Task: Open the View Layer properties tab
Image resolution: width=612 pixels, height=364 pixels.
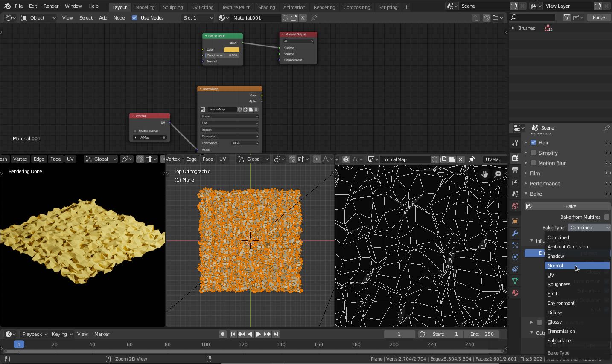Action: (515, 182)
